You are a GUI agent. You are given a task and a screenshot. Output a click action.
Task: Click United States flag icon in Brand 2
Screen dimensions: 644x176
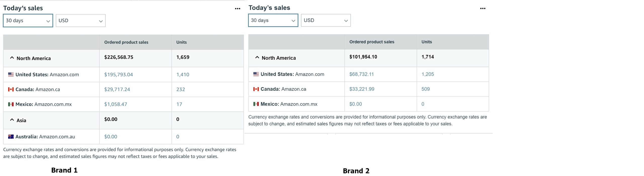click(256, 74)
